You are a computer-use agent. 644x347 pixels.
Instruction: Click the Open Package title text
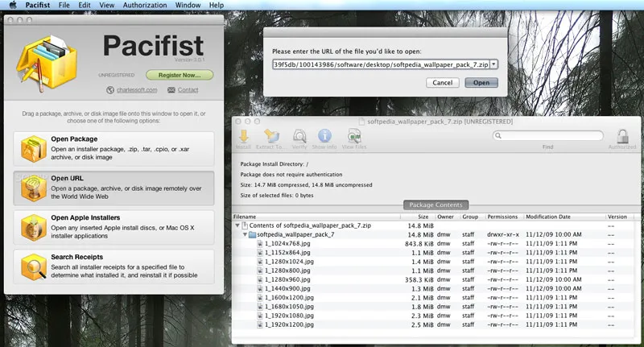pyautogui.click(x=74, y=138)
